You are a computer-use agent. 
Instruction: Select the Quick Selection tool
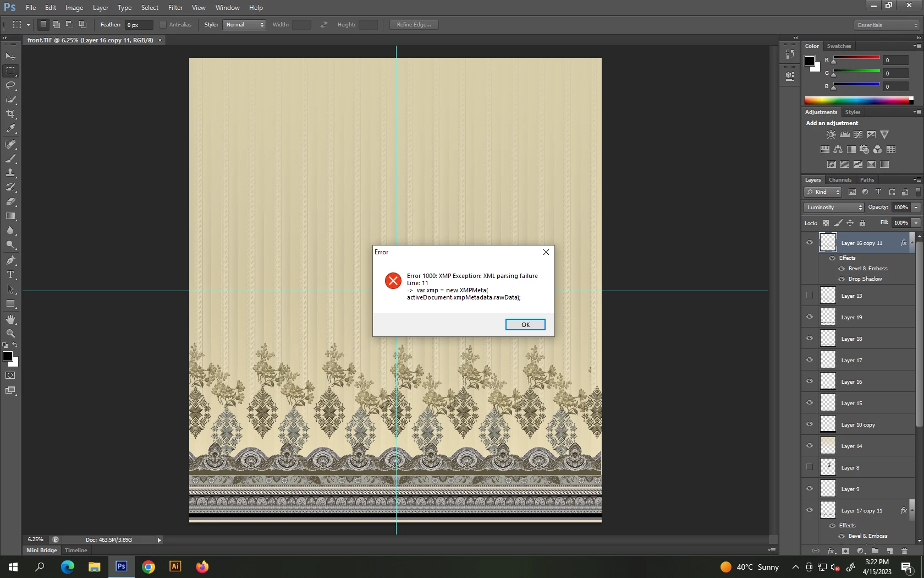point(10,100)
